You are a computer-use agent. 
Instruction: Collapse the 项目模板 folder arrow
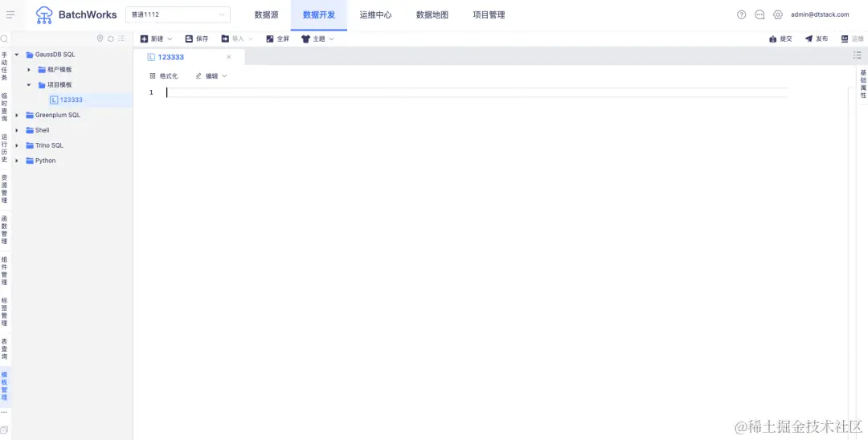click(x=29, y=84)
